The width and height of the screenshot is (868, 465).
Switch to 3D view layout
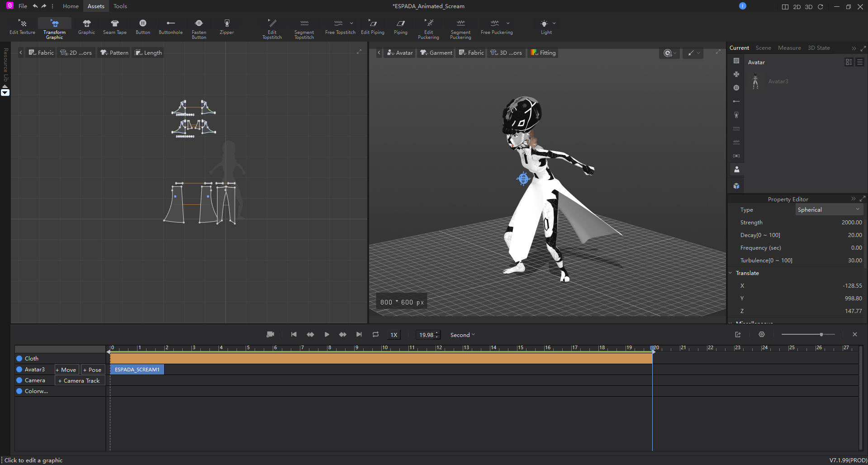click(x=809, y=7)
